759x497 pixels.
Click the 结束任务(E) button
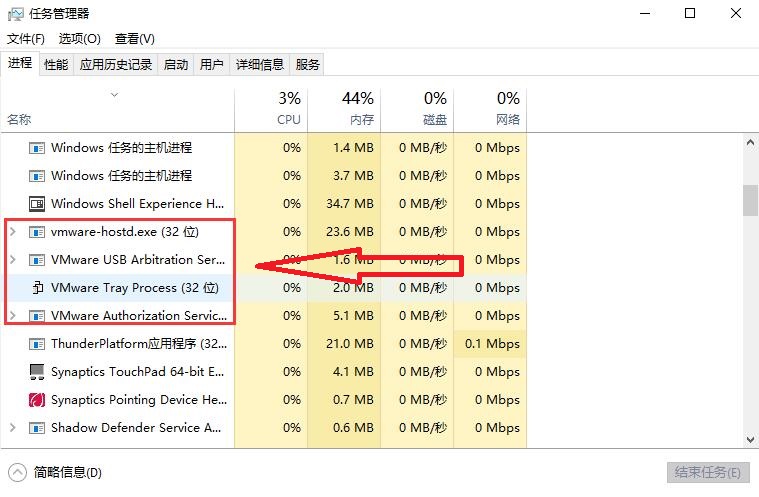click(x=708, y=472)
